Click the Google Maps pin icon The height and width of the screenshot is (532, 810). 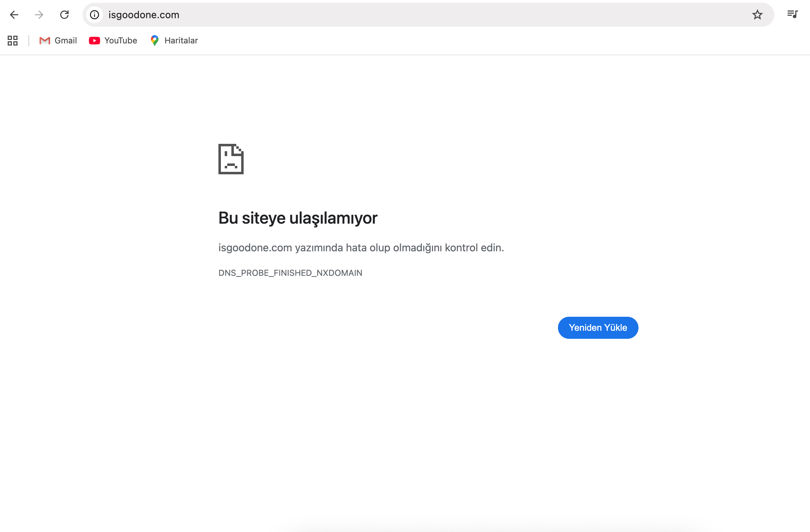pos(154,41)
